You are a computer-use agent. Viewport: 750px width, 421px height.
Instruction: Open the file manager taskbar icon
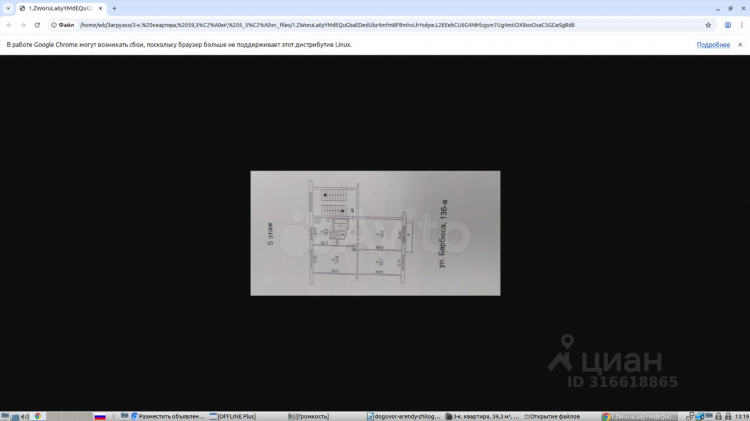tap(15, 417)
